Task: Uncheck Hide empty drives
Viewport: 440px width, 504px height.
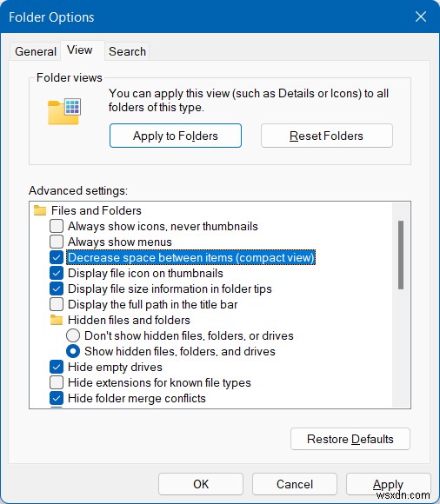Action: pos(57,367)
